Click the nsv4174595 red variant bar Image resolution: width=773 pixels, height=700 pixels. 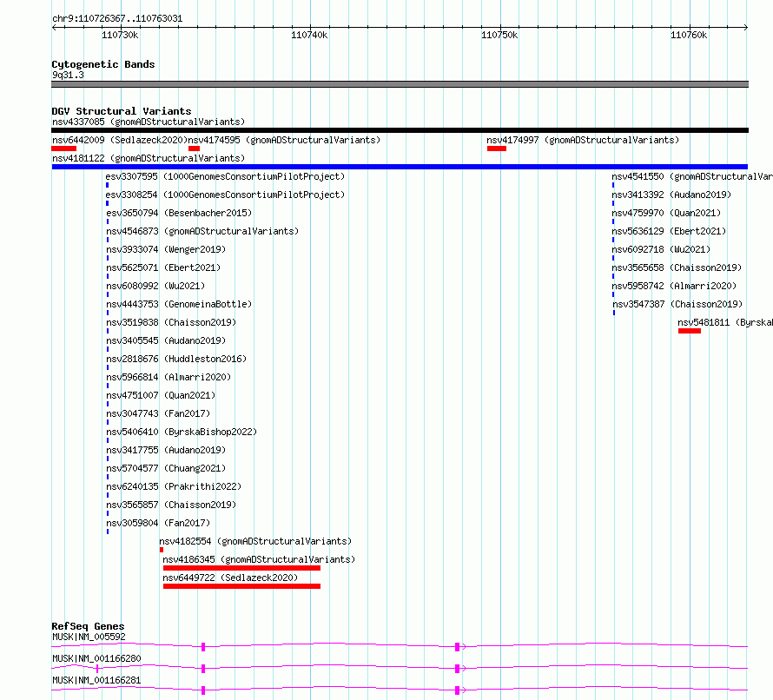(194, 149)
